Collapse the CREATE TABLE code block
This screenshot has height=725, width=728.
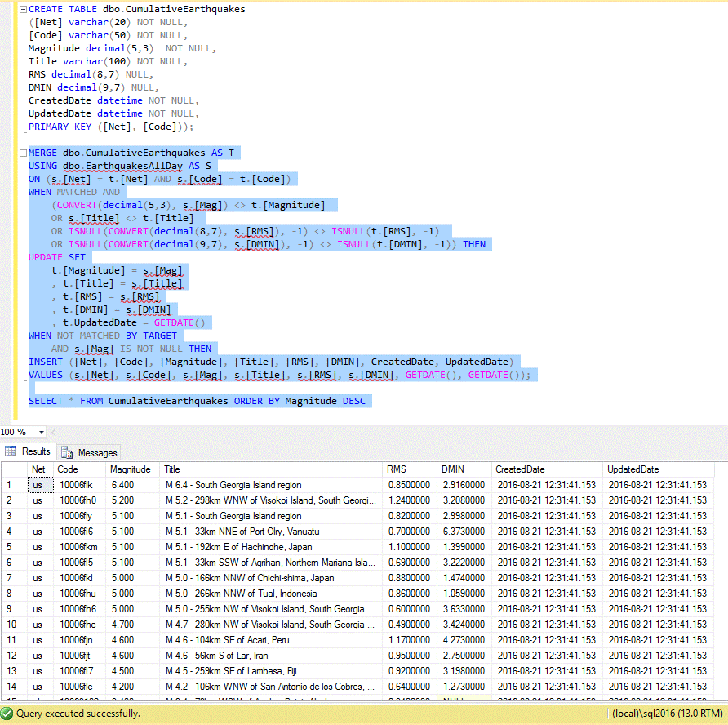23,9
